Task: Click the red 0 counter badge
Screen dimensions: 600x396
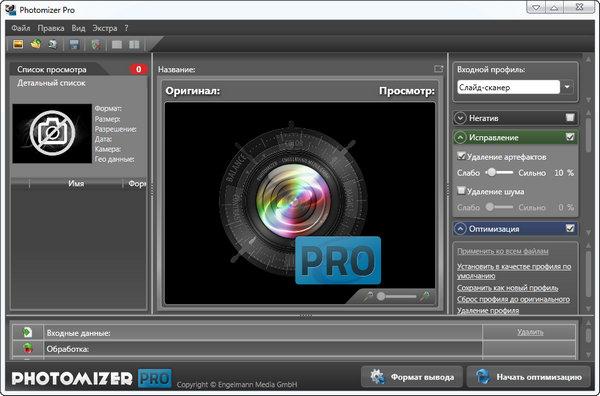Action: click(139, 69)
